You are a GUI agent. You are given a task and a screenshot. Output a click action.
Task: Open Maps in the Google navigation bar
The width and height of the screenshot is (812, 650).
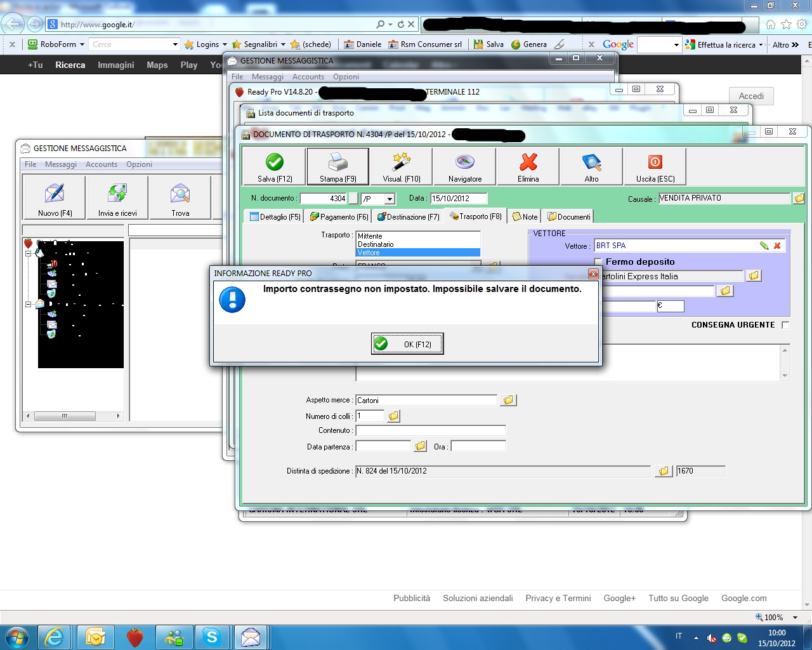(x=157, y=65)
